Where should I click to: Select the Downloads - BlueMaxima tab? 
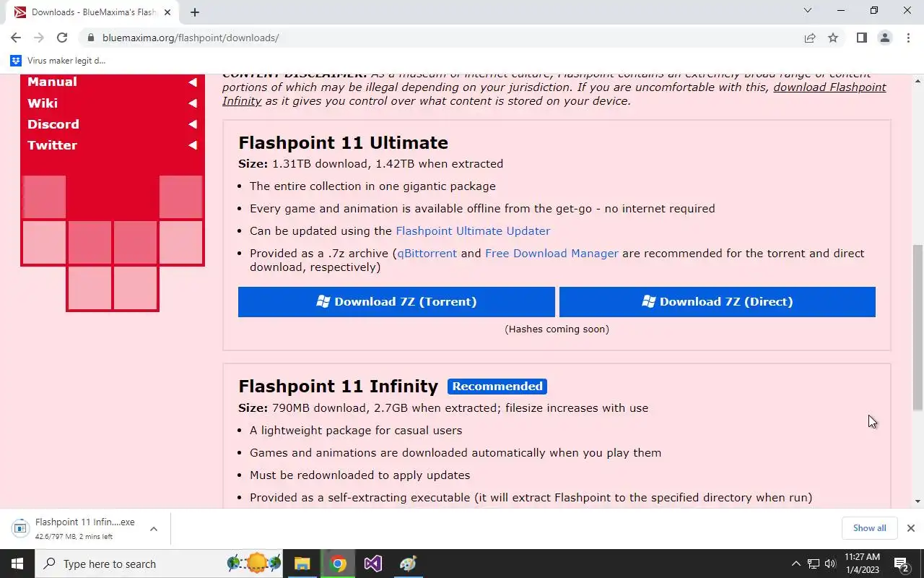[92, 12]
